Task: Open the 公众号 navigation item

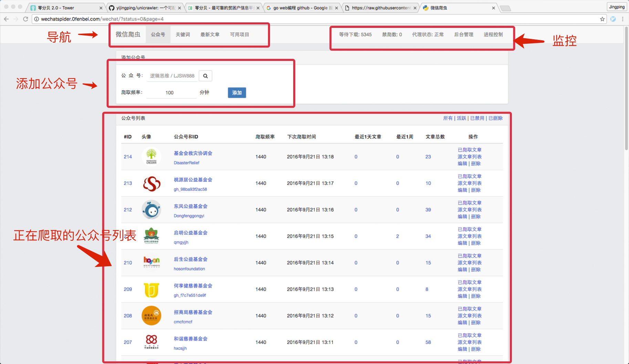Action: 158,34
